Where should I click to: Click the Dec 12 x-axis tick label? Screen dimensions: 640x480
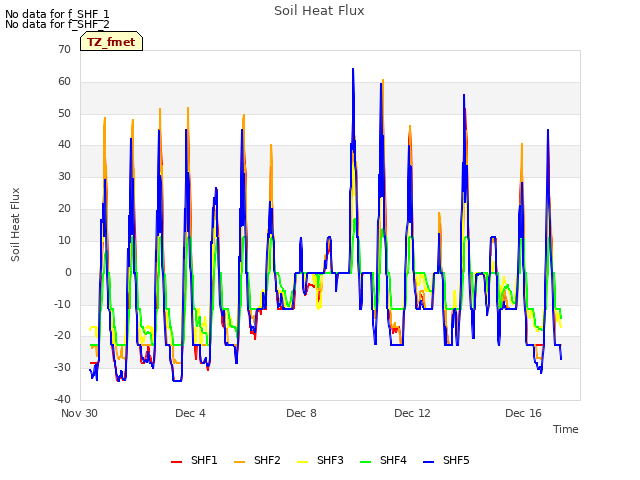[x=412, y=413]
